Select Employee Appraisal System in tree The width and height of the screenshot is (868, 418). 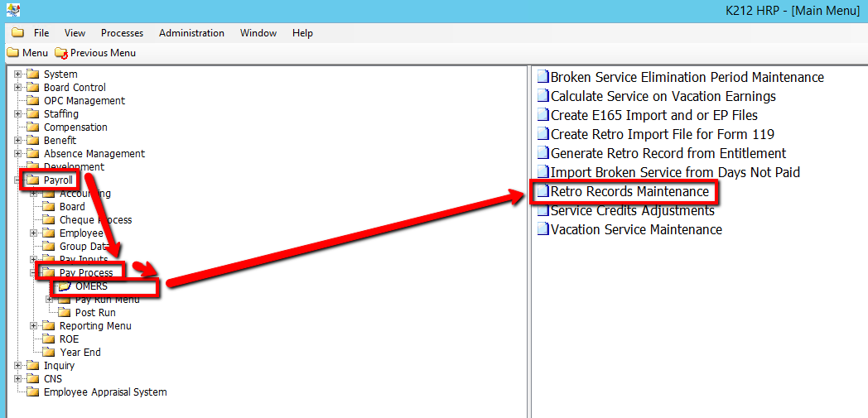coord(105,392)
